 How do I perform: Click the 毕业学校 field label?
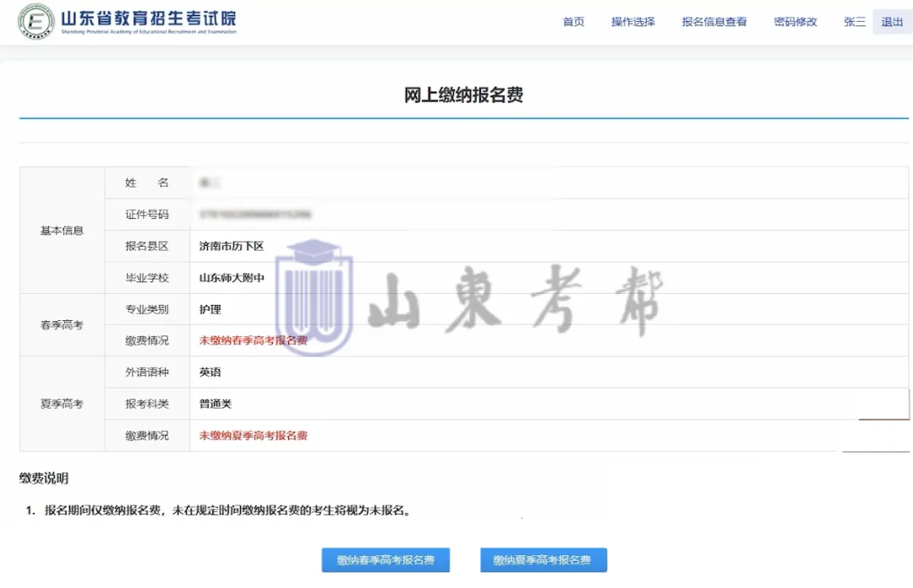[147, 278]
